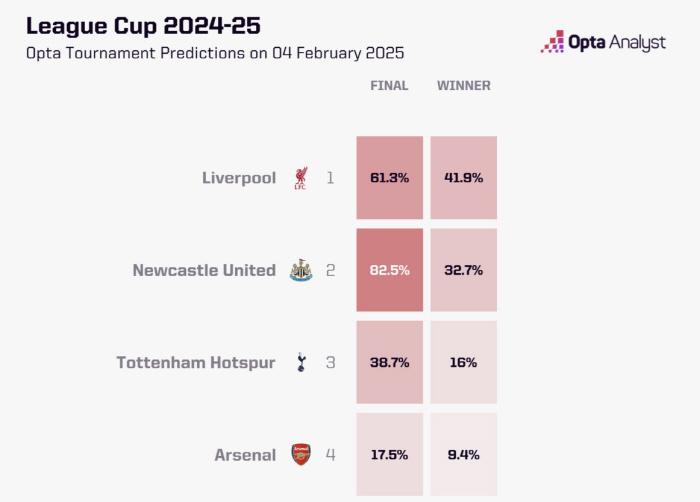Click the Newcastle United club crest
700x502 pixels.
(x=300, y=270)
